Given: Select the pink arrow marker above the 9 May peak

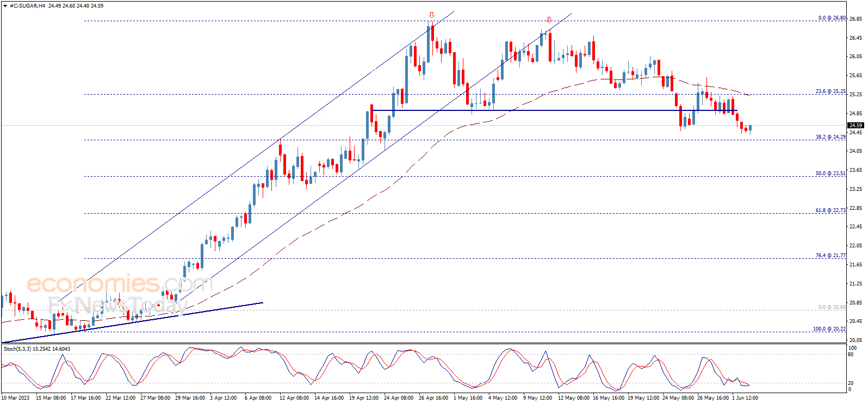Looking at the screenshot, I should [x=549, y=20].
